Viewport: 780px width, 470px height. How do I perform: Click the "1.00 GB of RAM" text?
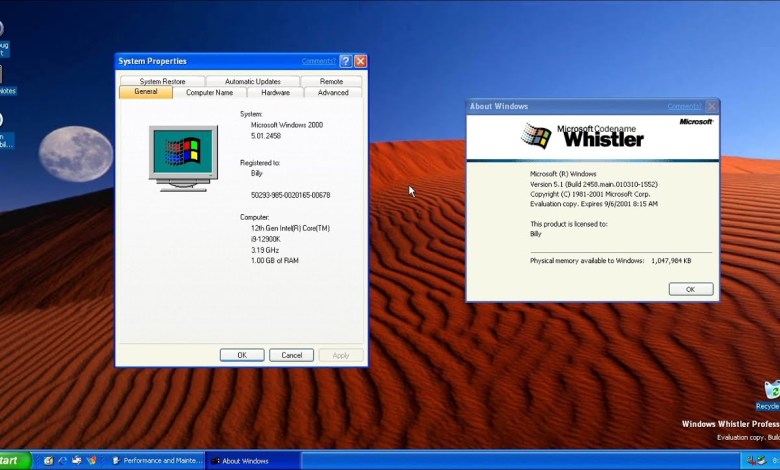click(275, 261)
